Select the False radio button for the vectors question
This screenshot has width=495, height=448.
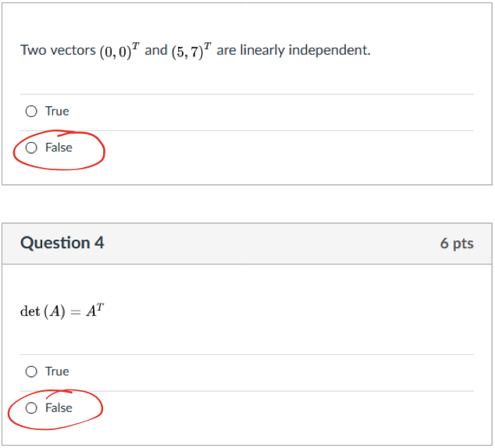pos(31,148)
